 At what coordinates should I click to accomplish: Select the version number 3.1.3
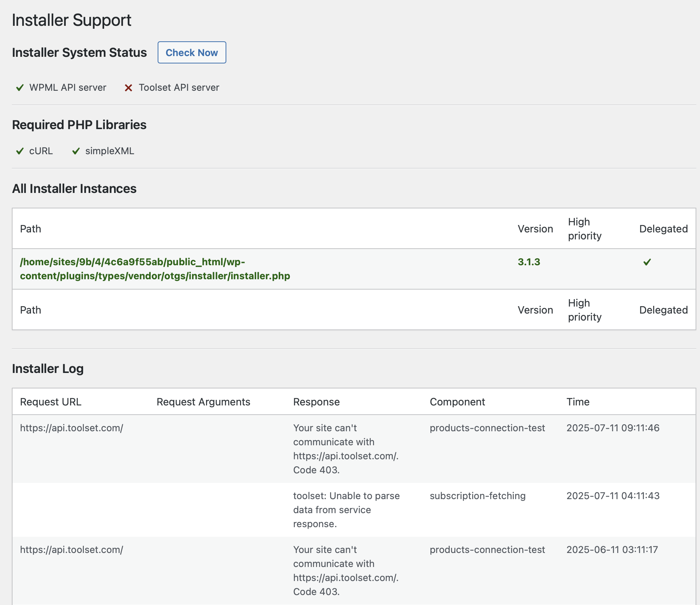pos(529,262)
